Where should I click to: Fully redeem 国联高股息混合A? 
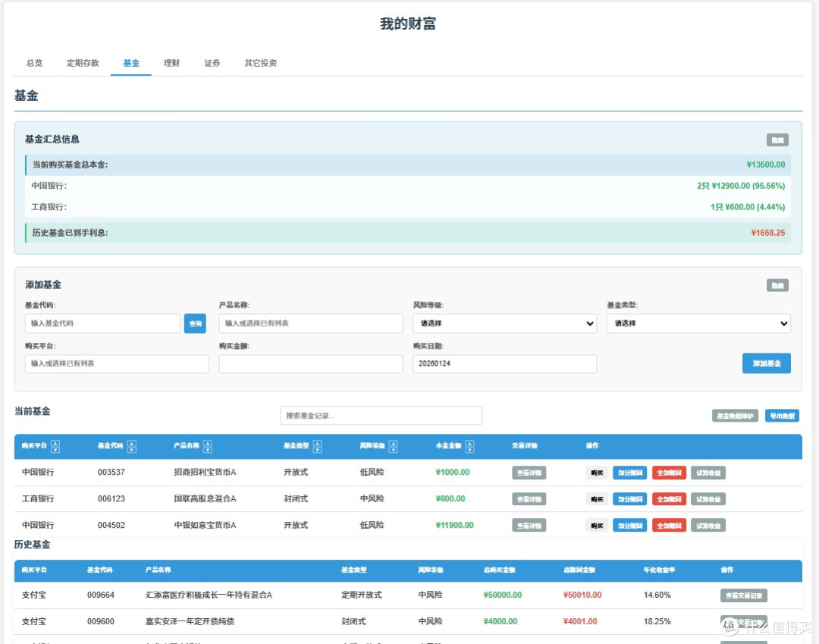tap(669, 499)
